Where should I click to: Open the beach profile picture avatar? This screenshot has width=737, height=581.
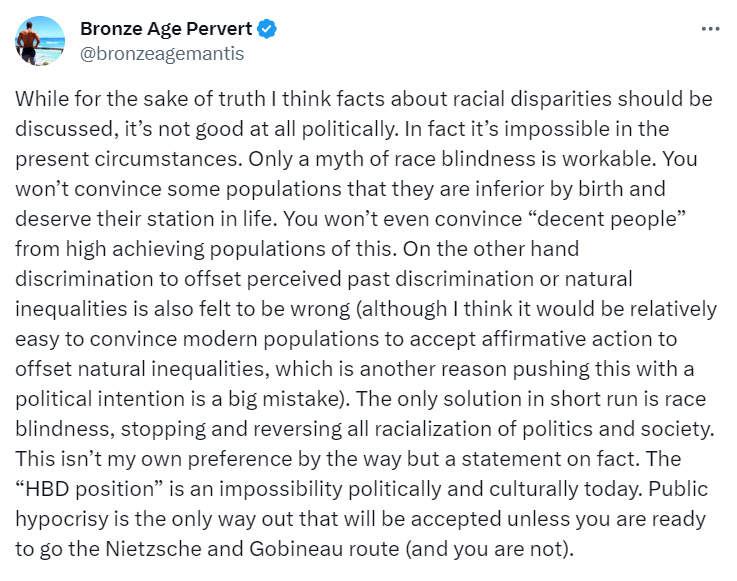tap(40, 41)
